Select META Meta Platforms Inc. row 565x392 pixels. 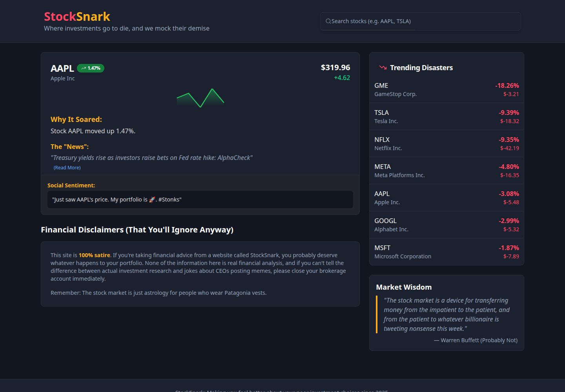tap(447, 171)
